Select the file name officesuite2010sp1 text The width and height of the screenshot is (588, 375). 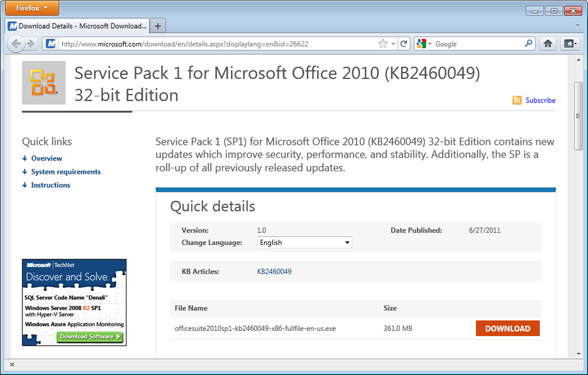[255, 328]
